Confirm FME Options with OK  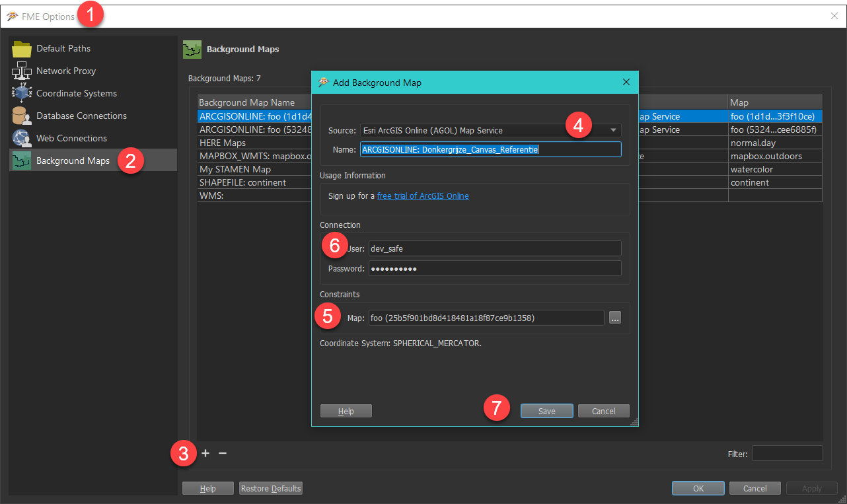(698, 488)
